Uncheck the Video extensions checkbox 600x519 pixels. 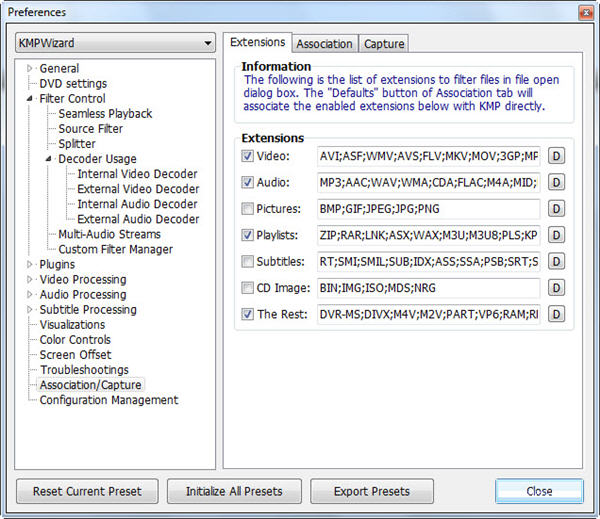[248, 157]
